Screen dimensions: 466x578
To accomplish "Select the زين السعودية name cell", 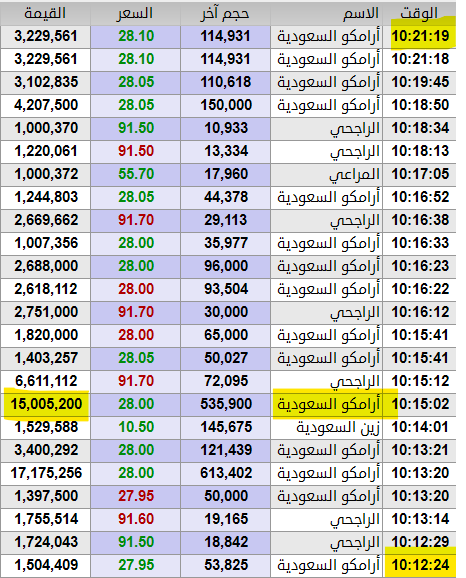I will point(327,427).
